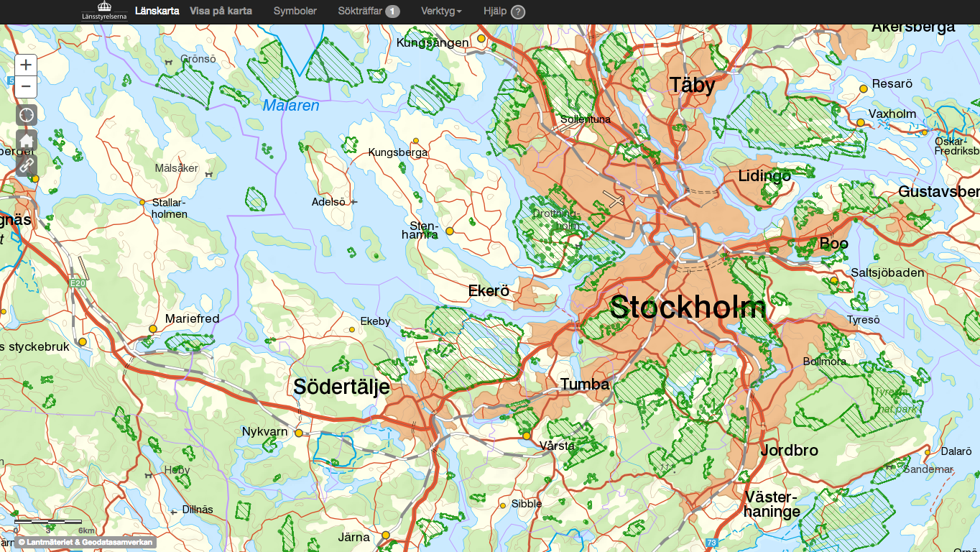Zoom in with the plus button
980x552 pixels.
(x=26, y=65)
